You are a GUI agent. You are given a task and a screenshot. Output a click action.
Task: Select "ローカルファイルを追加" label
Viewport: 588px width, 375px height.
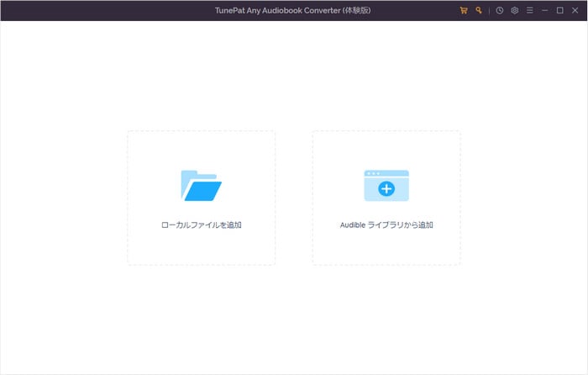tap(202, 224)
